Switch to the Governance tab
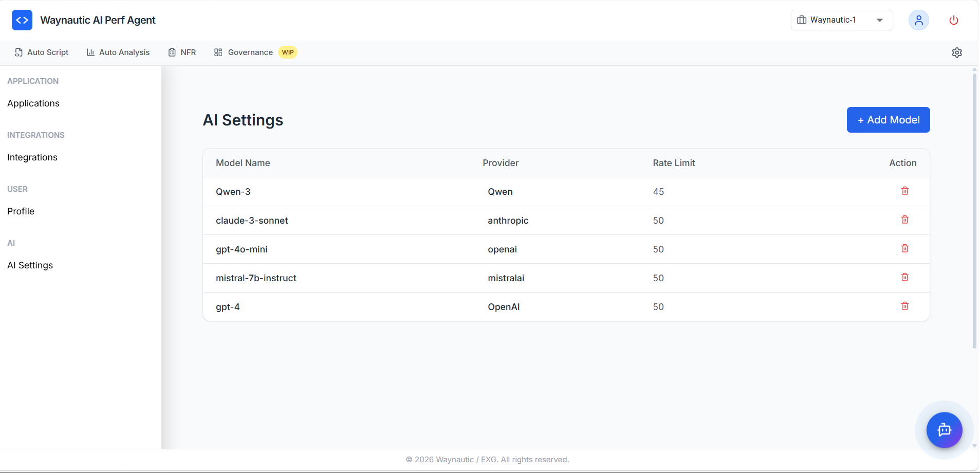 pyautogui.click(x=250, y=52)
